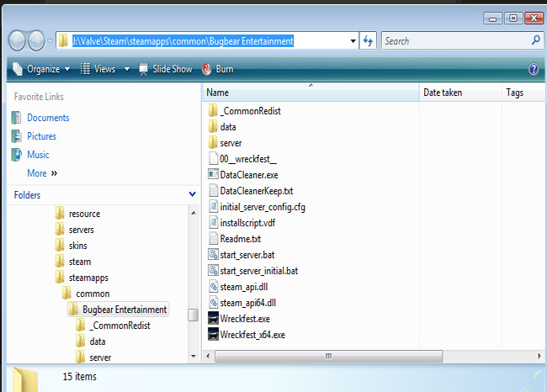This screenshot has height=392, width=547.
Task: Click the Refresh button next to address bar
Action: [x=368, y=41]
